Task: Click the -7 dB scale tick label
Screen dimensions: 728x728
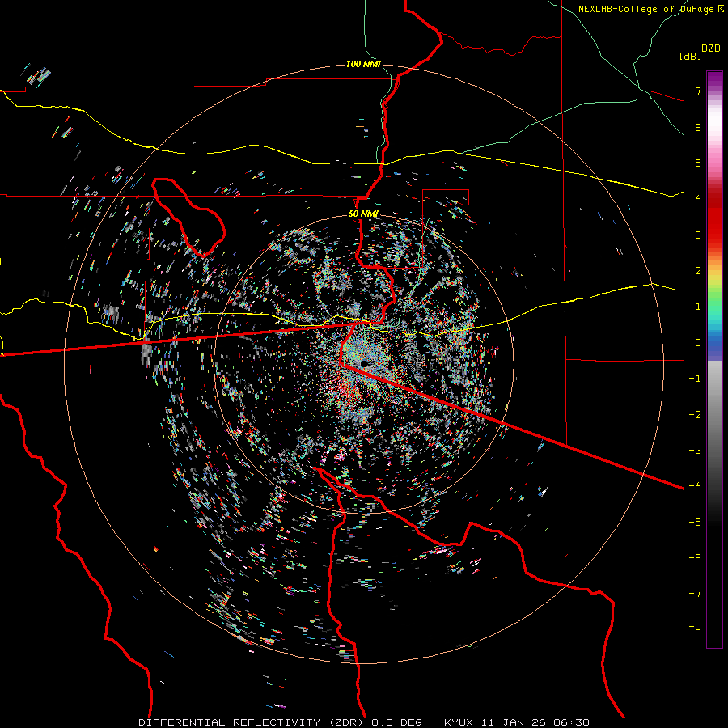Action: point(695,594)
